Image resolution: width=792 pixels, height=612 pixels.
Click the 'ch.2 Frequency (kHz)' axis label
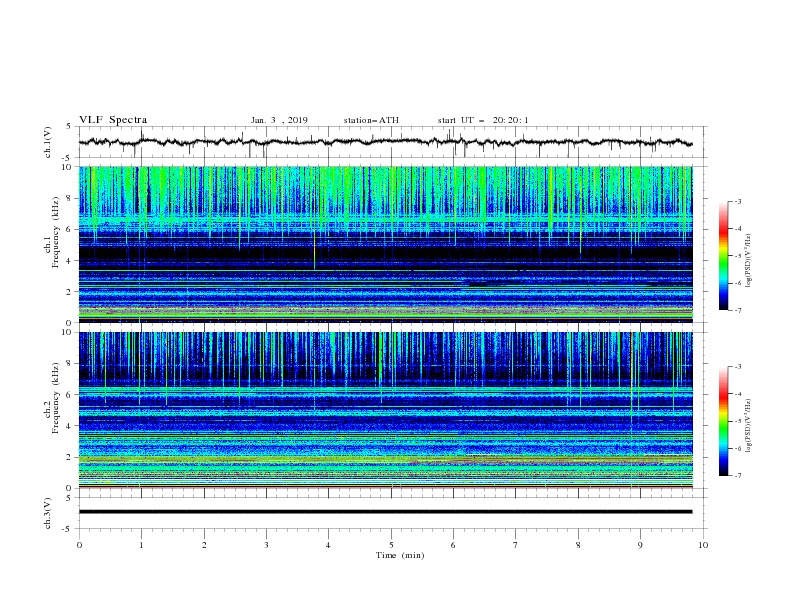click(51, 398)
